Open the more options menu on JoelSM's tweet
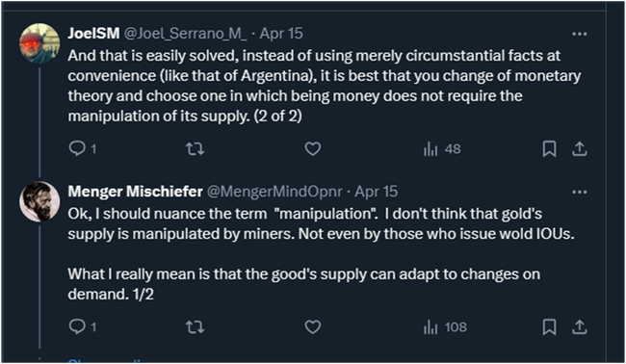626x364 pixels. [579, 35]
